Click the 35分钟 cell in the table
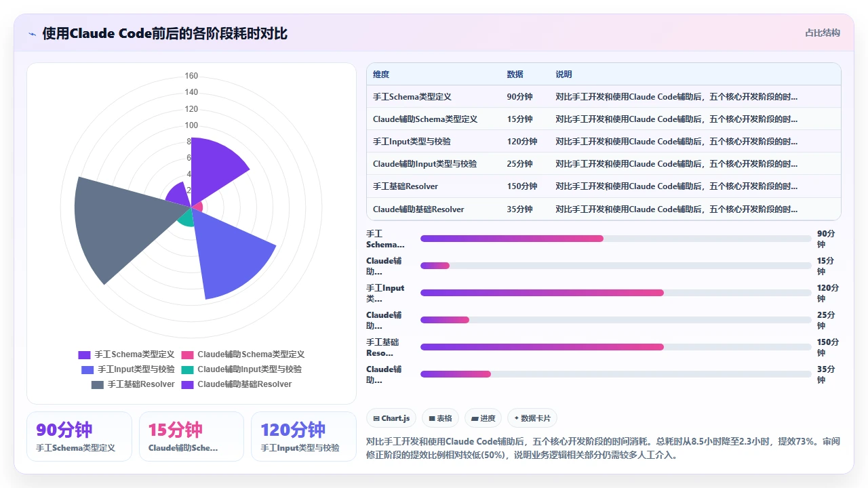 [x=520, y=209]
